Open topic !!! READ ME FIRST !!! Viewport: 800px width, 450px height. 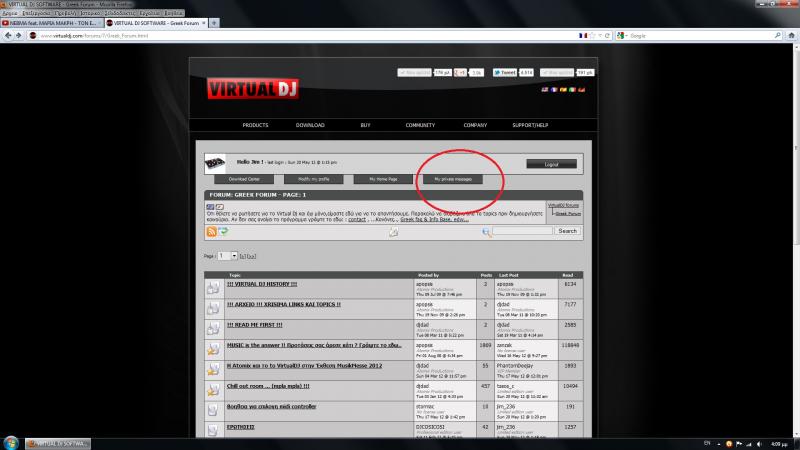254,325
